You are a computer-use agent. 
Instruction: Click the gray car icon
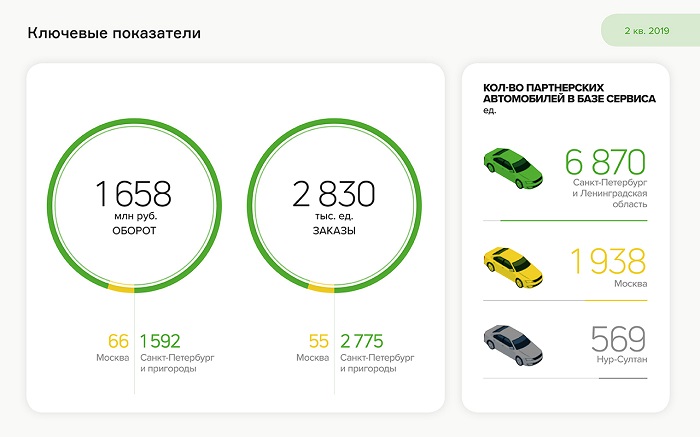[513, 345]
